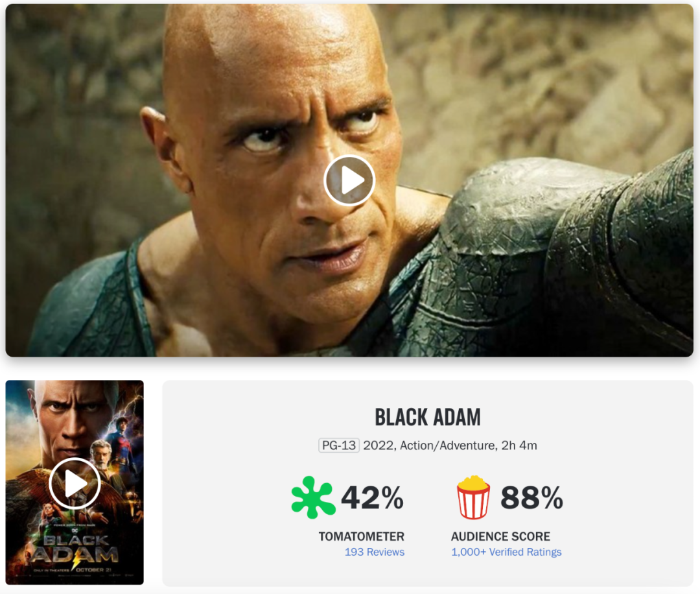Open the 193 Reviews link

click(374, 552)
